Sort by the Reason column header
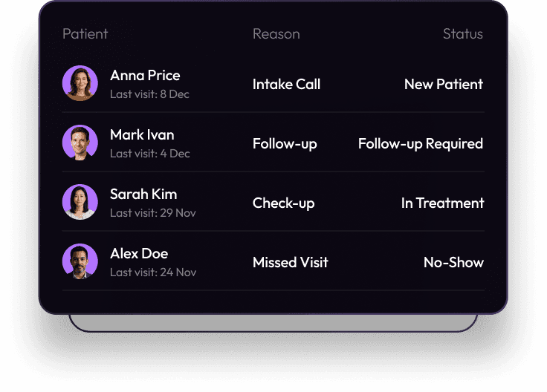 tap(276, 34)
